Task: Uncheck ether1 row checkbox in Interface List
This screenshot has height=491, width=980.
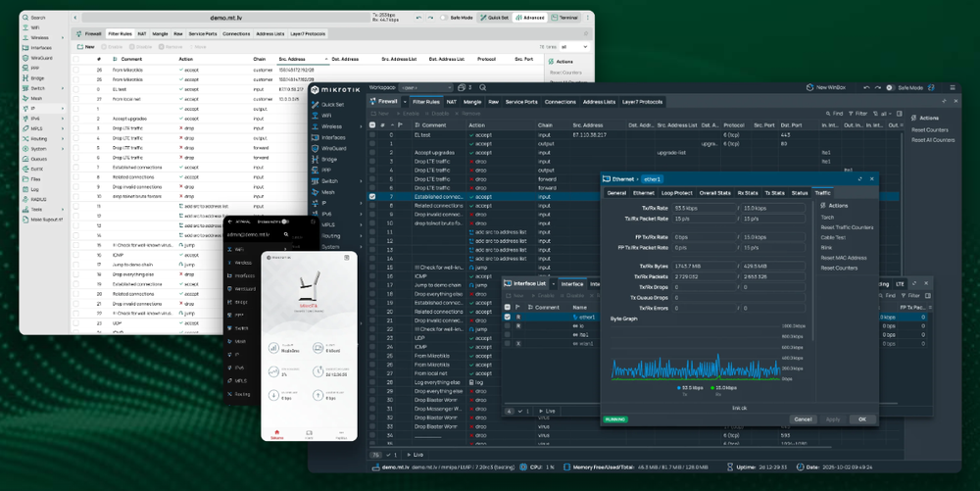Action: pos(508,317)
